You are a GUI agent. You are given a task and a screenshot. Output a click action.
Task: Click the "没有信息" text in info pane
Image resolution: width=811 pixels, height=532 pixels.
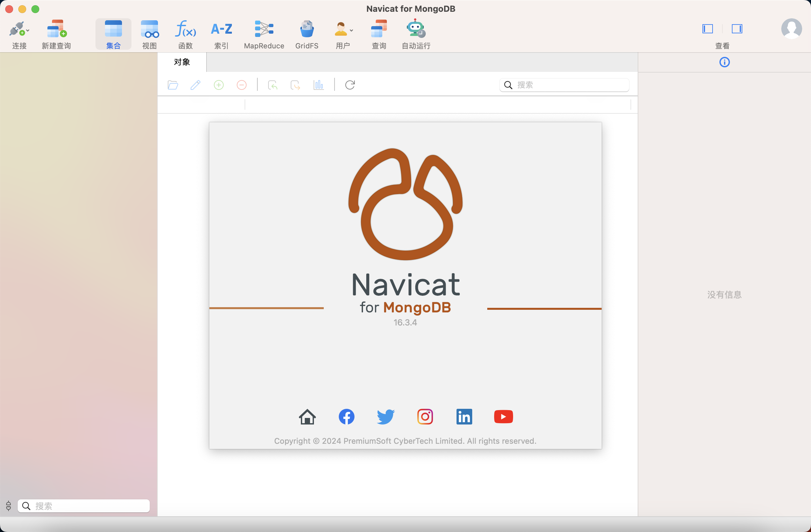724,295
